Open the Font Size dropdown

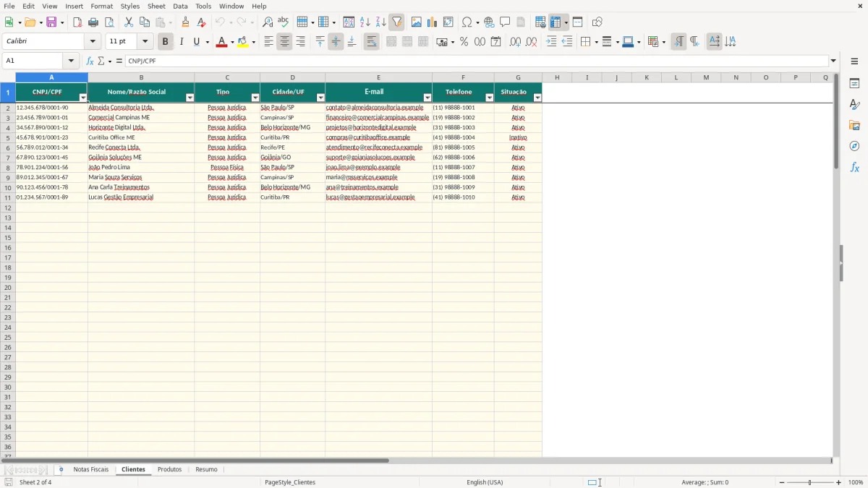(x=145, y=42)
